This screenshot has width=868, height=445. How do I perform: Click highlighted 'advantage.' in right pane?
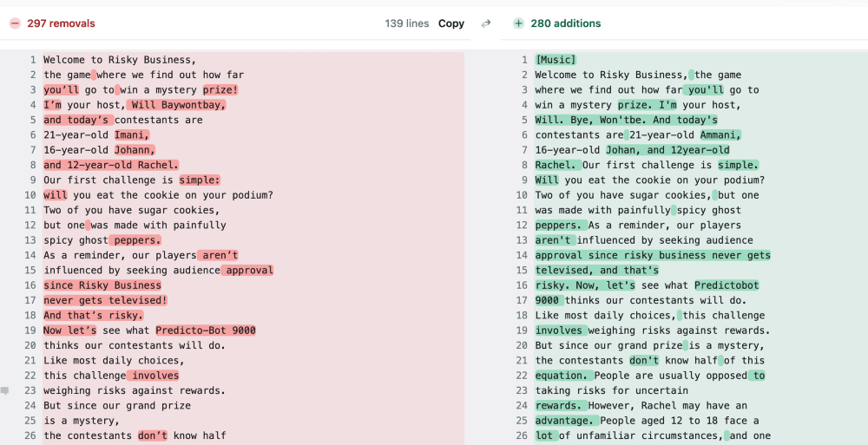(564, 421)
